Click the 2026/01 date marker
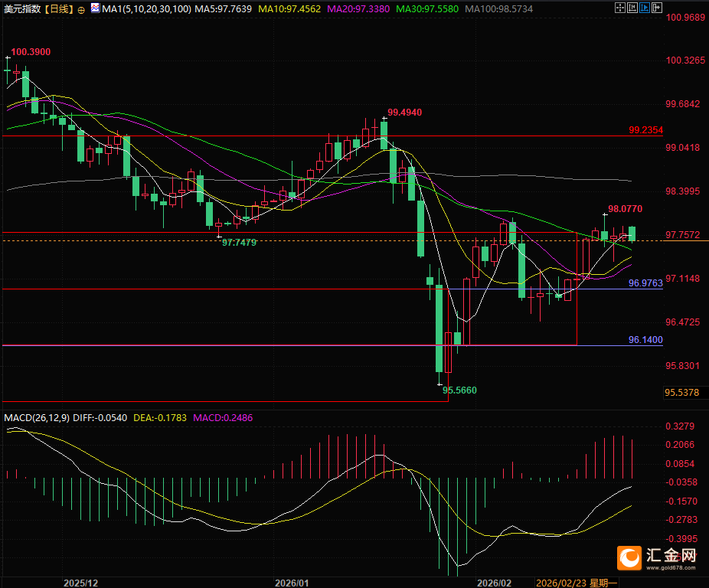 click(292, 583)
